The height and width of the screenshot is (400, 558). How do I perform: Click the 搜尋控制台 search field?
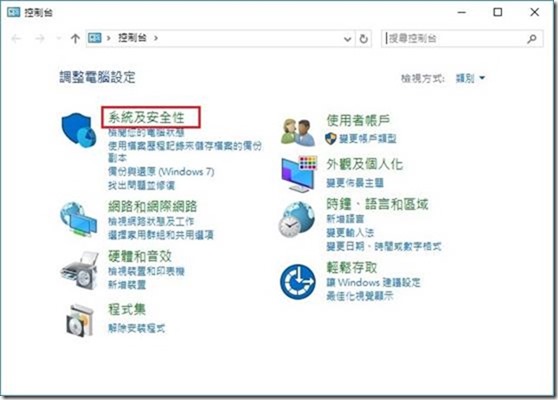coord(462,38)
